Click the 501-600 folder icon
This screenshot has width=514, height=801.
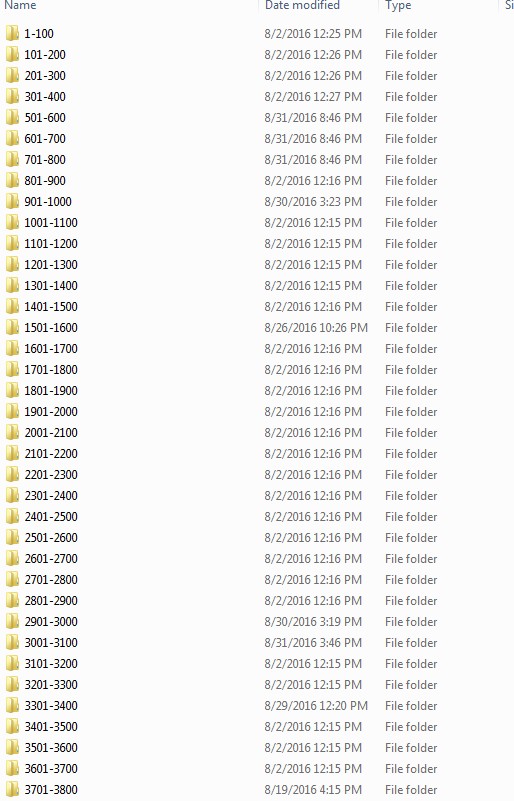[12, 117]
